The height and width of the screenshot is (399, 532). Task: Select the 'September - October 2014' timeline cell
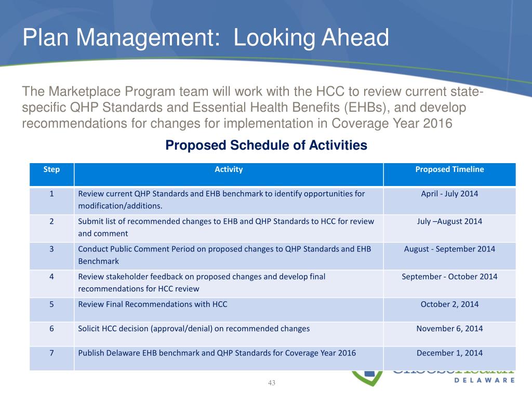pos(449,284)
